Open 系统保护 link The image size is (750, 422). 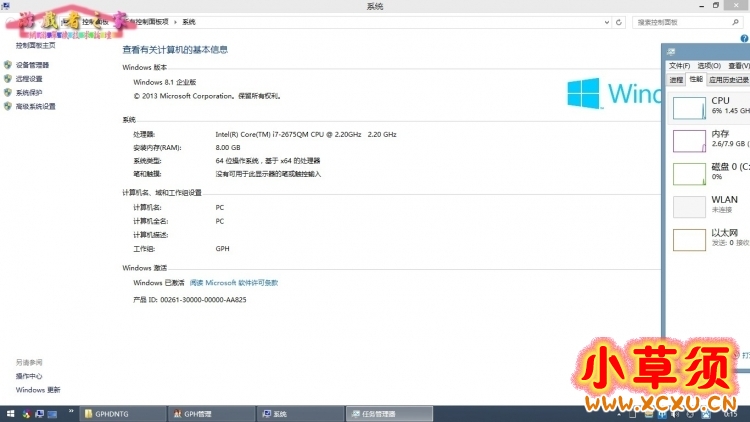click(29, 93)
